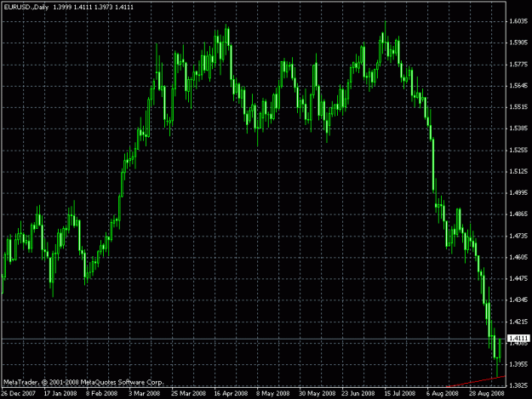
Task: Click the 17 Jan 2008 date label
Action: point(60,394)
